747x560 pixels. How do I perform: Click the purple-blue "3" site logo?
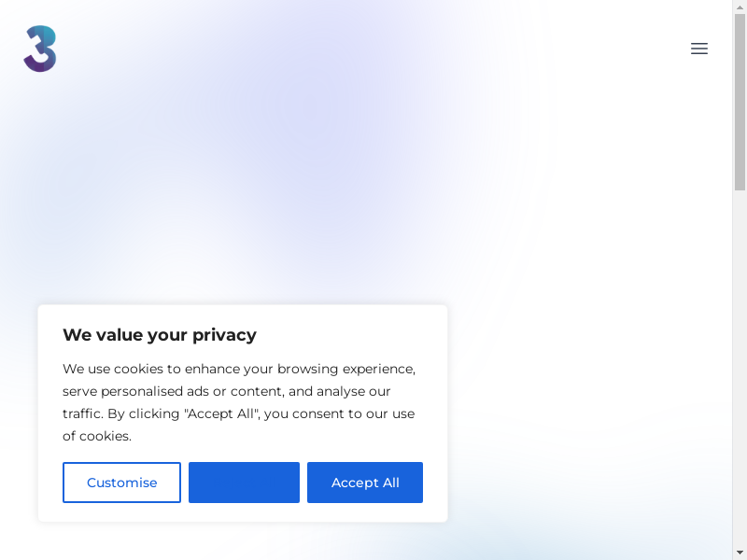click(x=40, y=49)
